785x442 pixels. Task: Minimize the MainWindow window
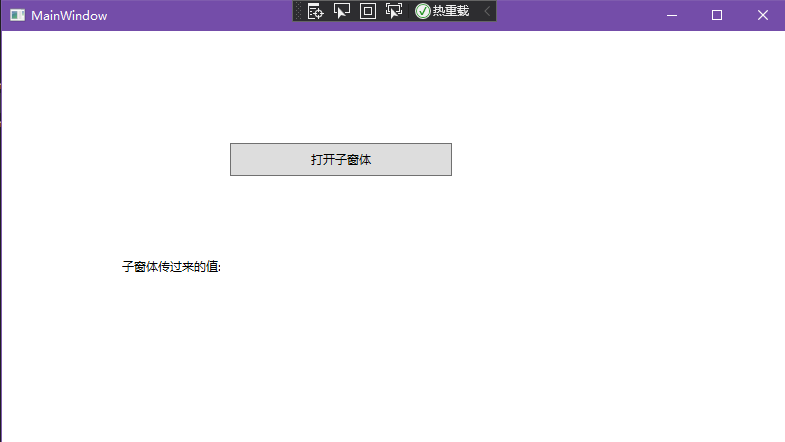[x=672, y=16]
